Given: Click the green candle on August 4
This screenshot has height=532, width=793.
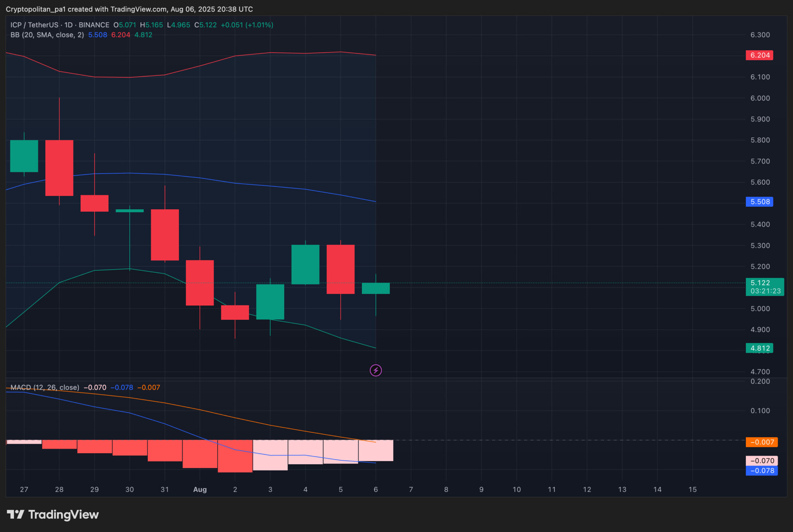Looking at the screenshot, I should [x=305, y=265].
